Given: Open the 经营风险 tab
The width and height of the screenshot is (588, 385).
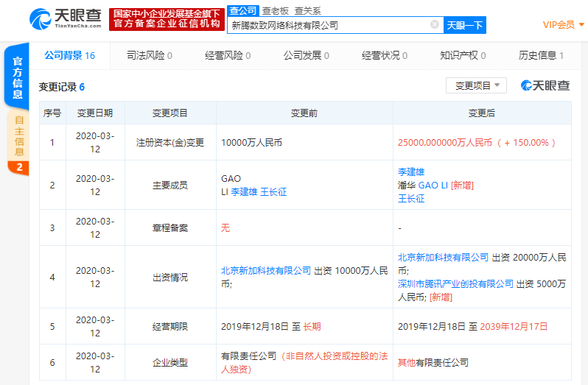Looking at the screenshot, I should (x=228, y=55).
